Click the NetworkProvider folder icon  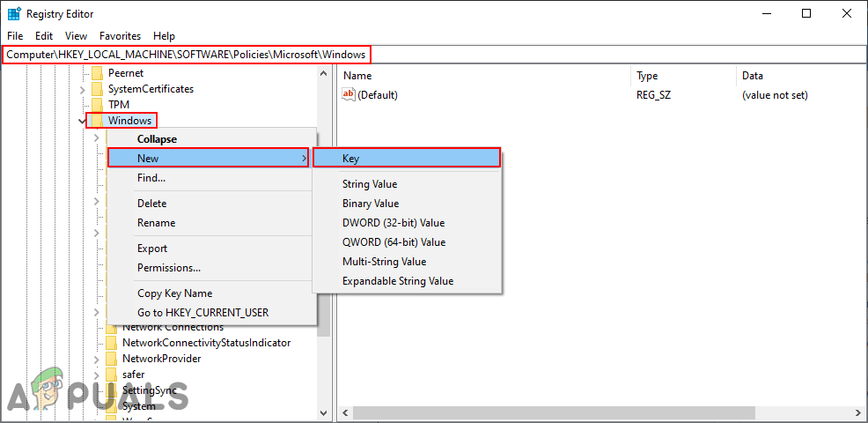111,359
